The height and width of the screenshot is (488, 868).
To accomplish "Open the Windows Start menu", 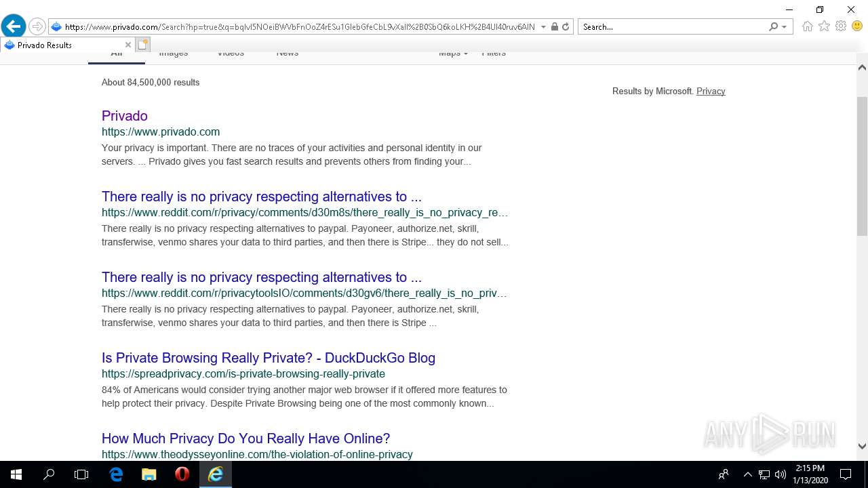I will click(16, 474).
